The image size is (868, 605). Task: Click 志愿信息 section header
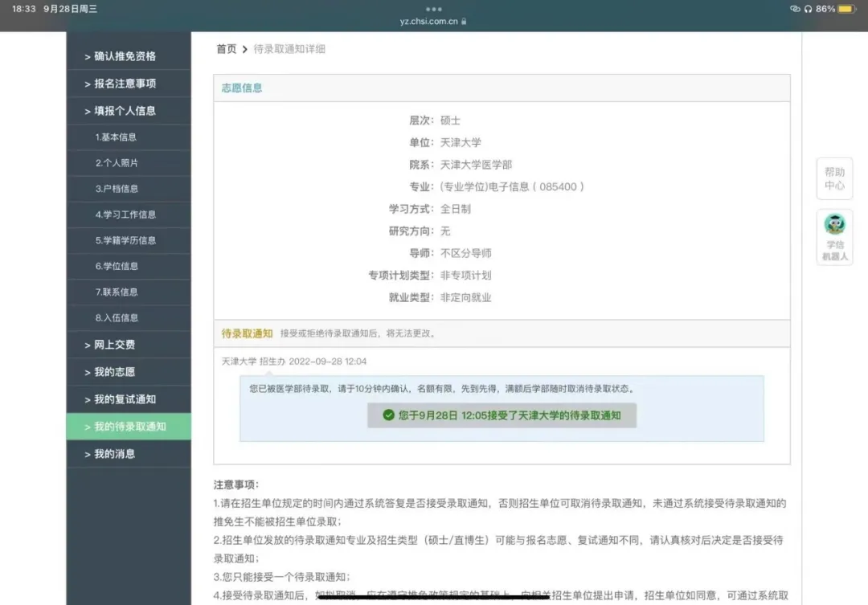(242, 88)
